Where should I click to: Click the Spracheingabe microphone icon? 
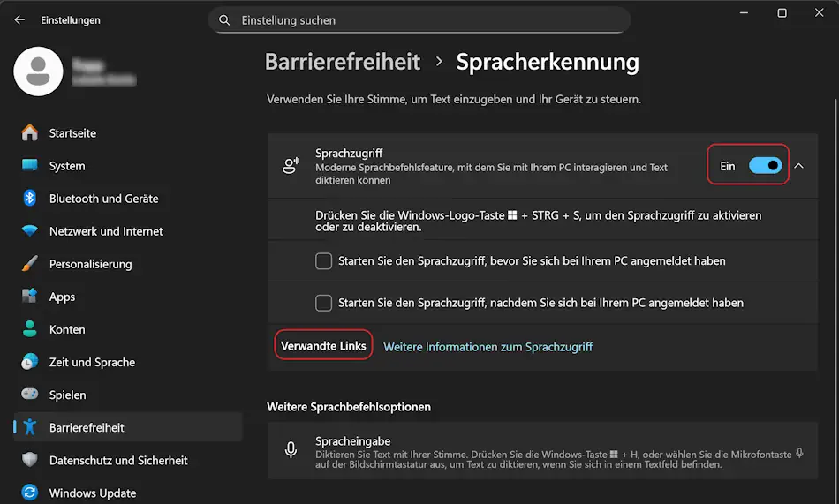click(x=291, y=450)
